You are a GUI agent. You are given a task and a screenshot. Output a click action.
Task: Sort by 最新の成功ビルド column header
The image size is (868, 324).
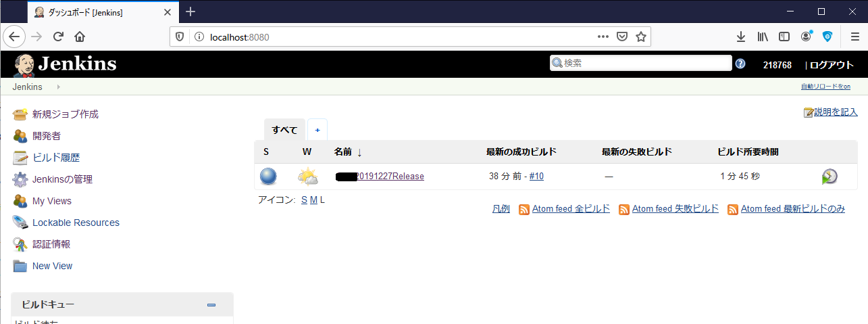(521, 152)
